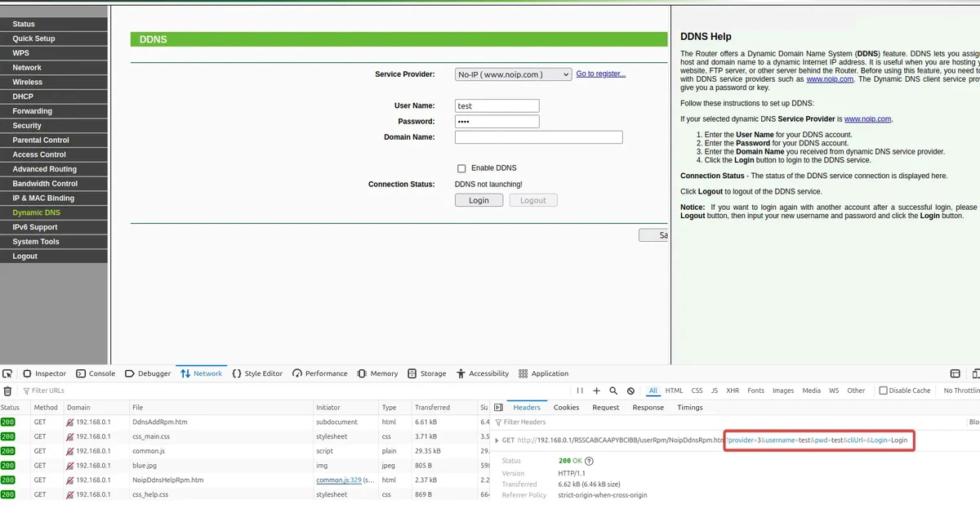Image resolution: width=980 pixels, height=518 pixels.
Task: Filter requests by XHR type
Action: 733,391
